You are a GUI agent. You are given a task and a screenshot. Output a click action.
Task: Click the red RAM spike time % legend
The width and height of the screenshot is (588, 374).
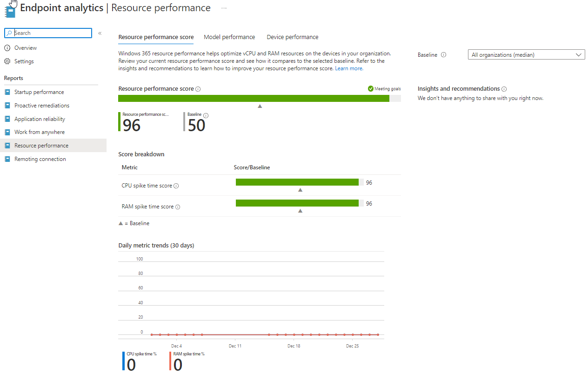tap(187, 361)
